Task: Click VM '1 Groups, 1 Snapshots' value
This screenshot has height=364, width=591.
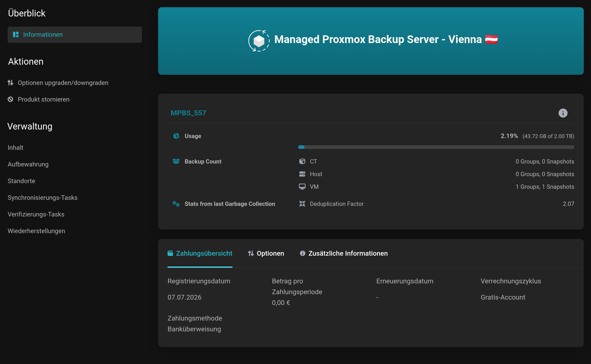Action: (x=545, y=187)
